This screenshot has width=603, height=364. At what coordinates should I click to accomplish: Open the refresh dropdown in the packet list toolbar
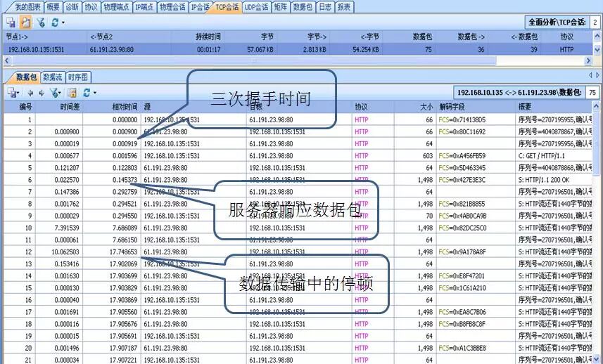pyautogui.click(x=95, y=93)
